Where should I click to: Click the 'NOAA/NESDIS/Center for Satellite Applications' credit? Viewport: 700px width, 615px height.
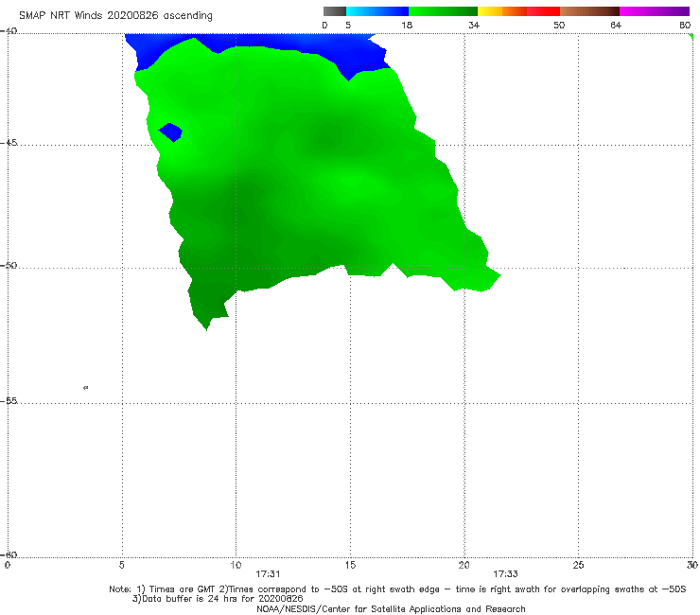coord(391,608)
